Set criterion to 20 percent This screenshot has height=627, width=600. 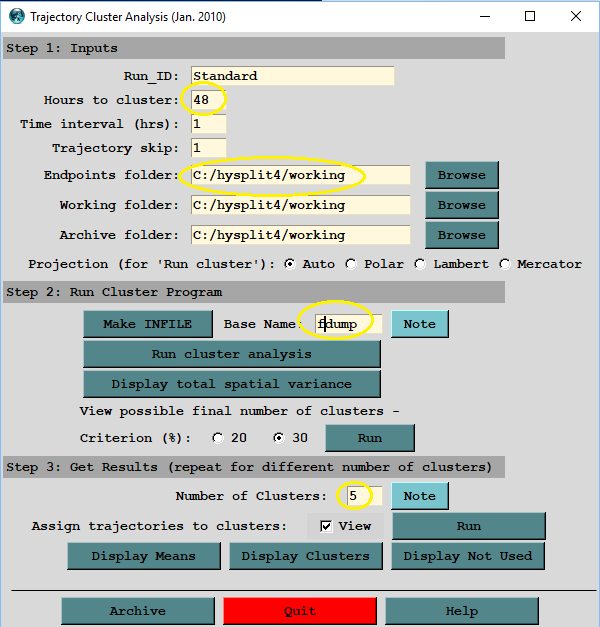coord(218,438)
